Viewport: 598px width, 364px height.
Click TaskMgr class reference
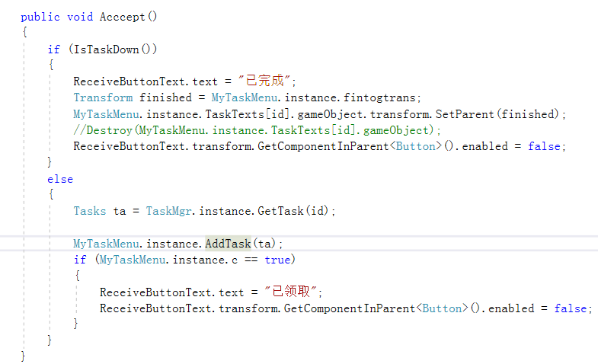(168, 211)
